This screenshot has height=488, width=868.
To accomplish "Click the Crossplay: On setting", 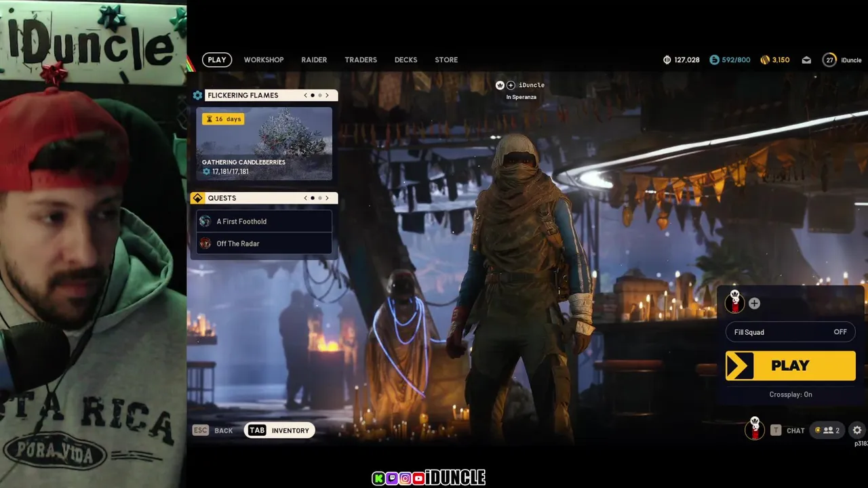I will tap(791, 394).
